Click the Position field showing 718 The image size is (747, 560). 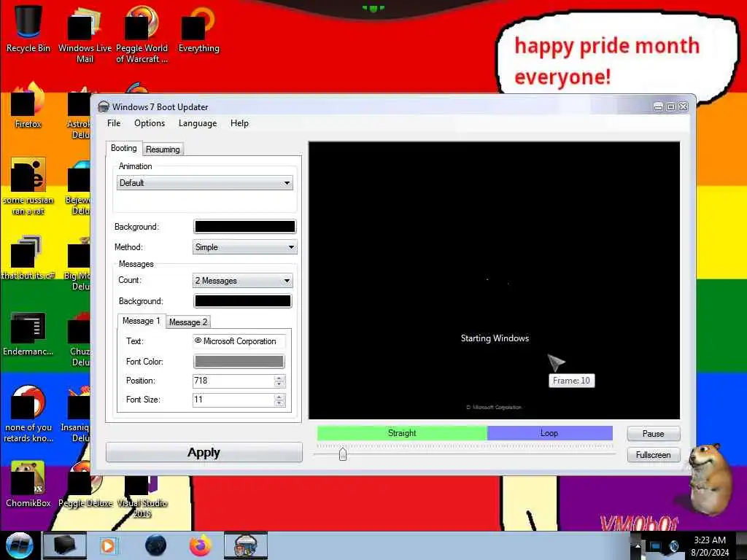point(233,381)
